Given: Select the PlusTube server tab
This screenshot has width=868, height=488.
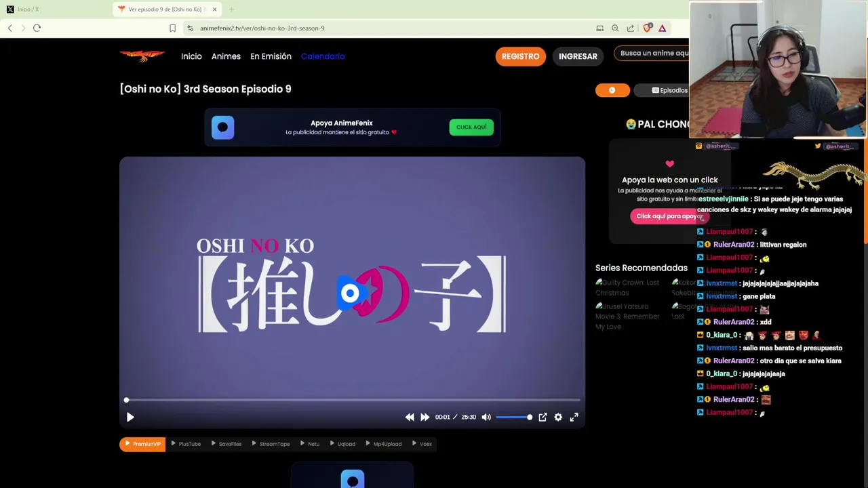Looking at the screenshot, I should click(186, 444).
